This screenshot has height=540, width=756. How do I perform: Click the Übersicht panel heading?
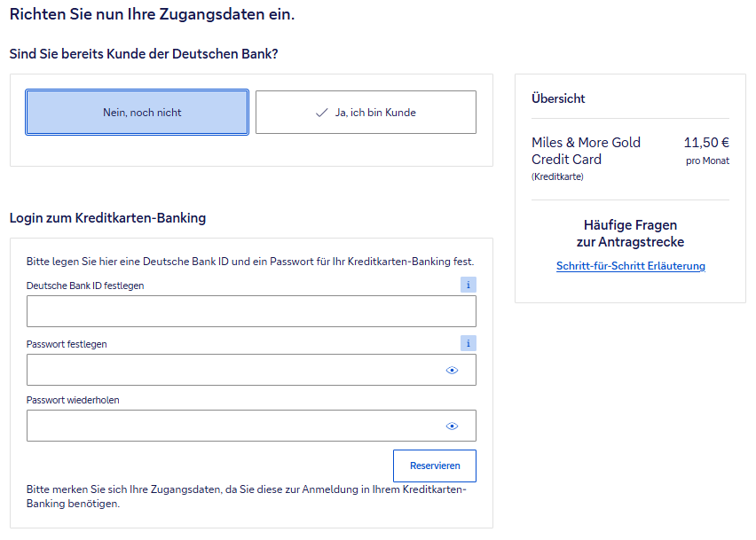click(x=558, y=98)
